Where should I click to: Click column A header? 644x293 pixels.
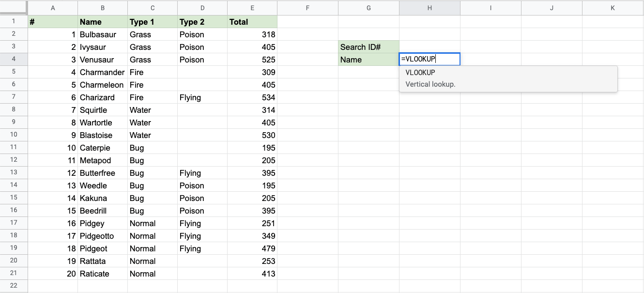[x=53, y=8]
